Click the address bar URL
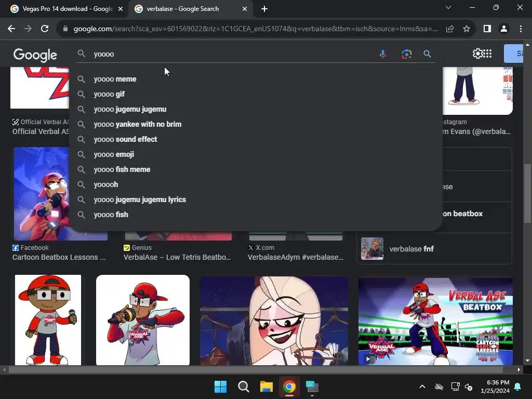532x399 pixels. [255, 29]
